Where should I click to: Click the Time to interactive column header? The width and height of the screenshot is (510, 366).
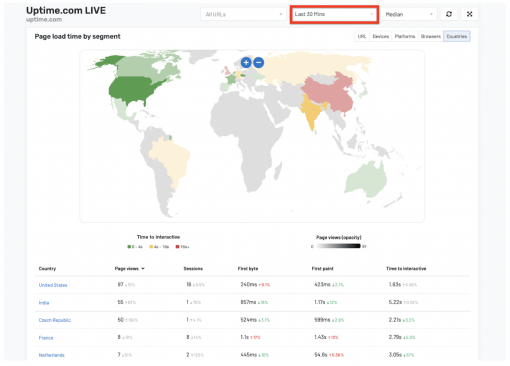(406, 268)
